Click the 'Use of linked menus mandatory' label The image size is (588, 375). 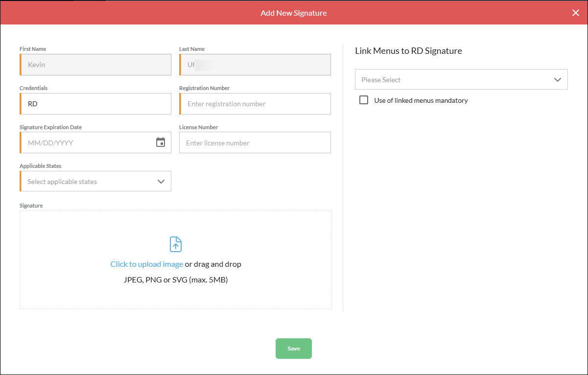tap(421, 100)
